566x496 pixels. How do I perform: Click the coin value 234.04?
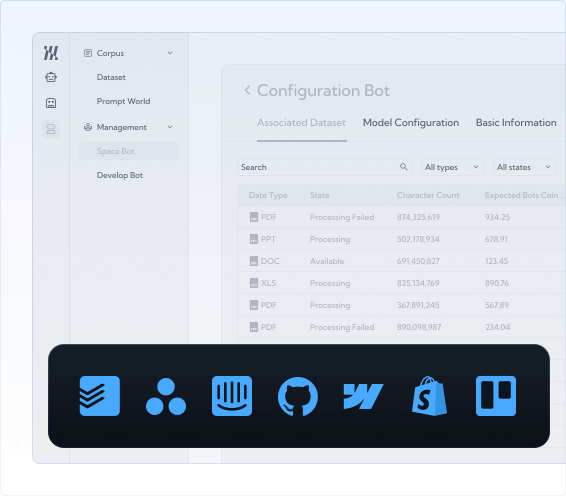coord(497,327)
